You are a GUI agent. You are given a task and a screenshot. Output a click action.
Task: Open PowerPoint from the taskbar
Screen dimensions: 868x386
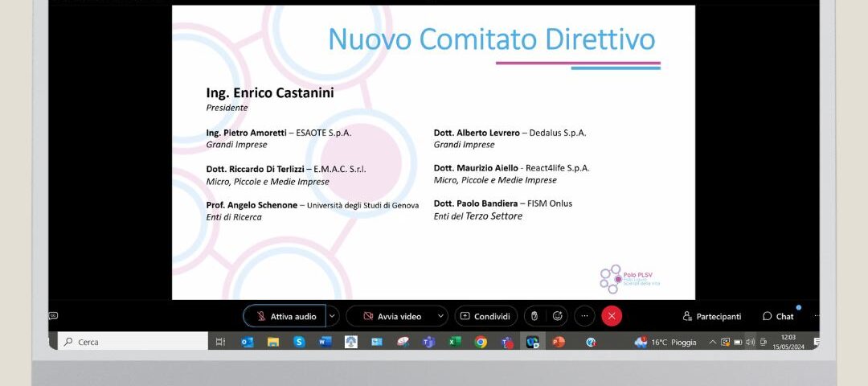(x=559, y=343)
